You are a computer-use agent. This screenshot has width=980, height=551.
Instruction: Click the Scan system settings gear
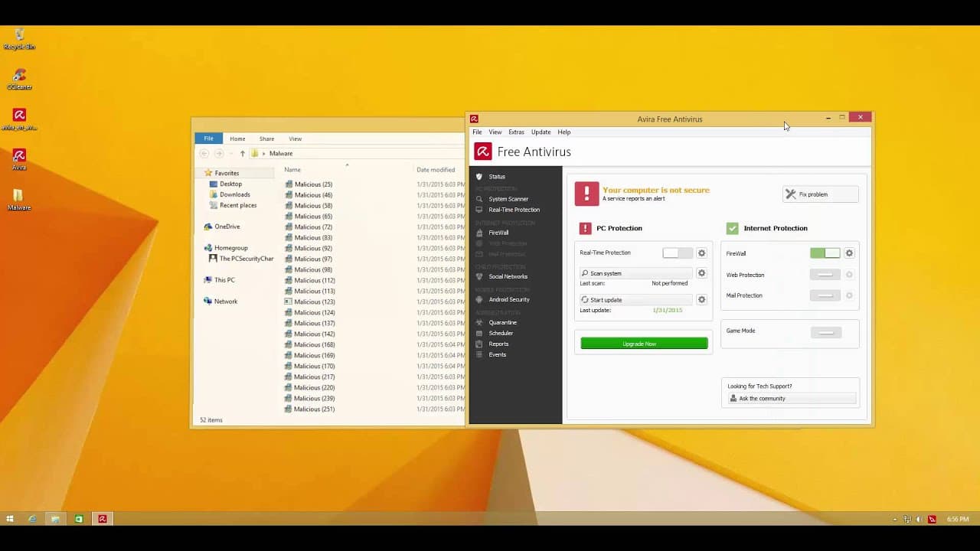tap(701, 273)
